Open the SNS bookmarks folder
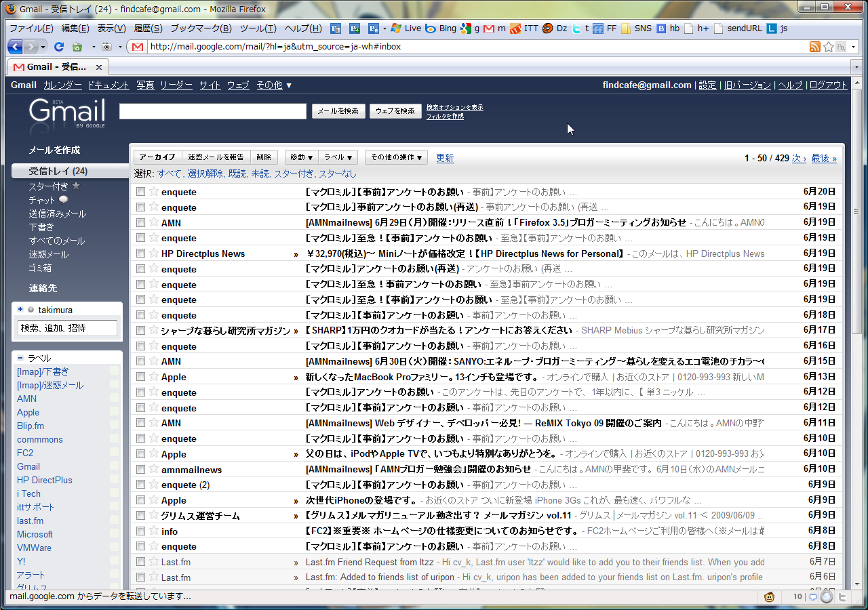The height and width of the screenshot is (610, 868). [635, 28]
